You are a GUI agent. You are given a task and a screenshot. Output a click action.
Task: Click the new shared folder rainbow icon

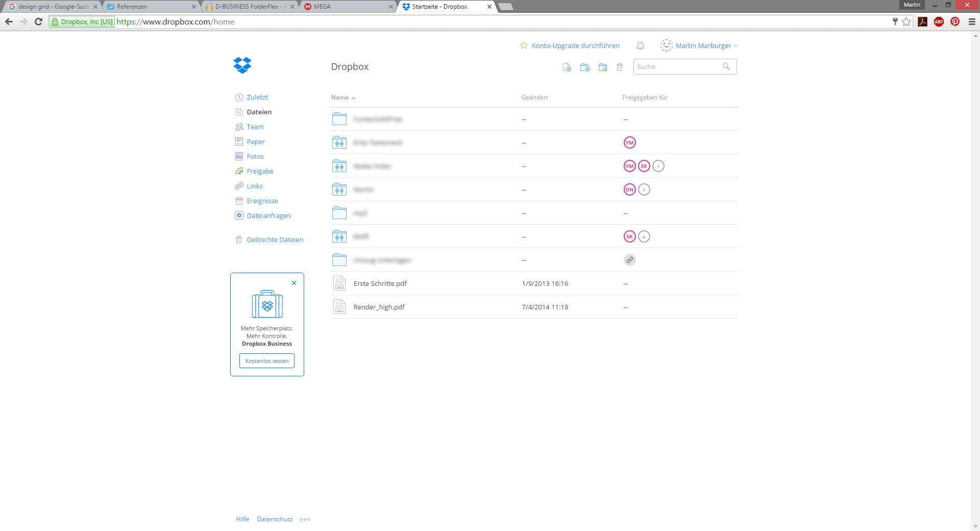[603, 67]
